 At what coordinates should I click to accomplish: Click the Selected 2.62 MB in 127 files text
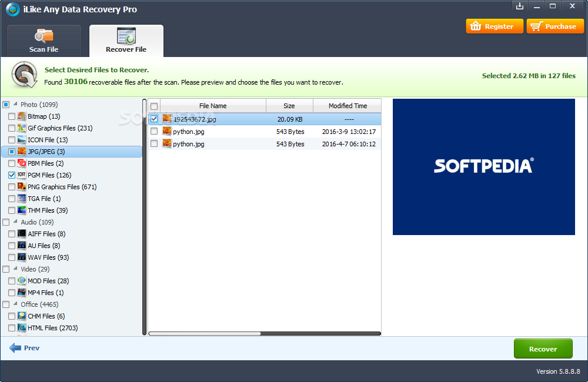click(529, 76)
